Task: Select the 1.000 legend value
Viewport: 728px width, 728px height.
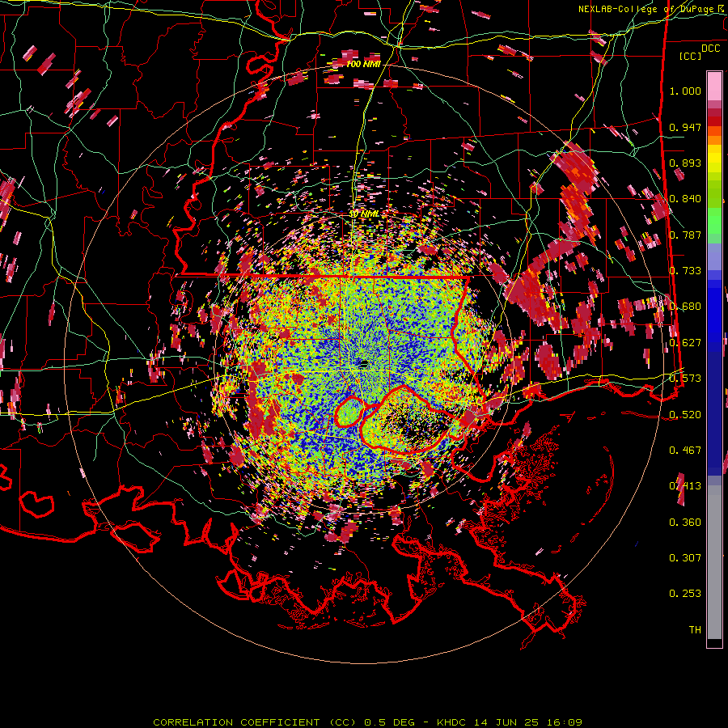Action: 685,91
